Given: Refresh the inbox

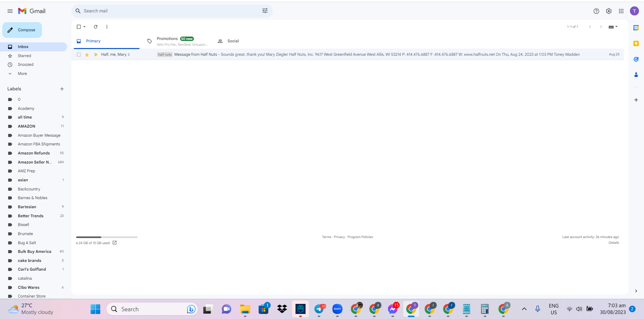Looking at the screenshot, I should (x=96, y=27).
